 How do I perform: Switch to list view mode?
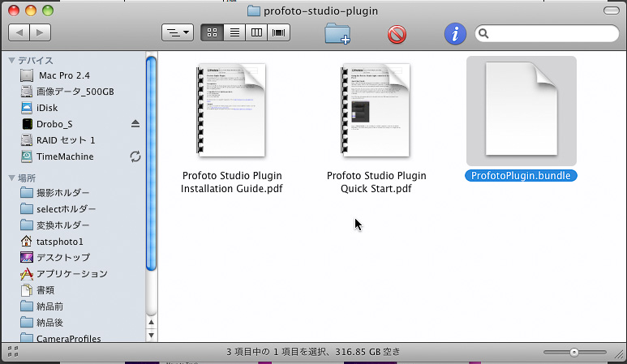pyautogui.click(x=234, y=33)
